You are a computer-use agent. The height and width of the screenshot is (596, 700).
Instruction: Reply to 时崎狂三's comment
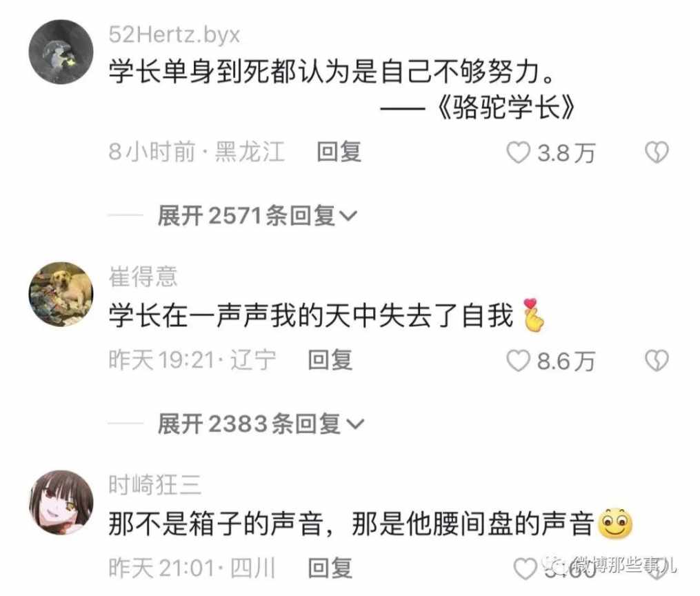tap(330, 568)
